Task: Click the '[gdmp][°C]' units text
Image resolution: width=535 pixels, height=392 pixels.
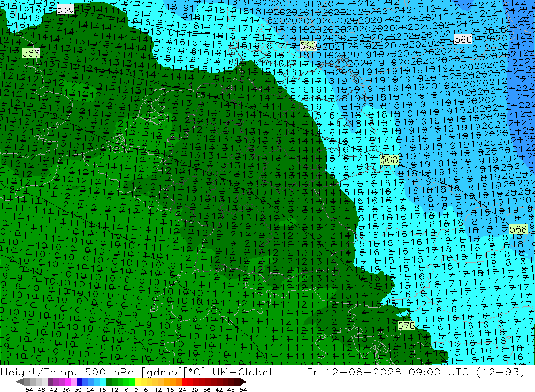Action: (x=174, y=372)
